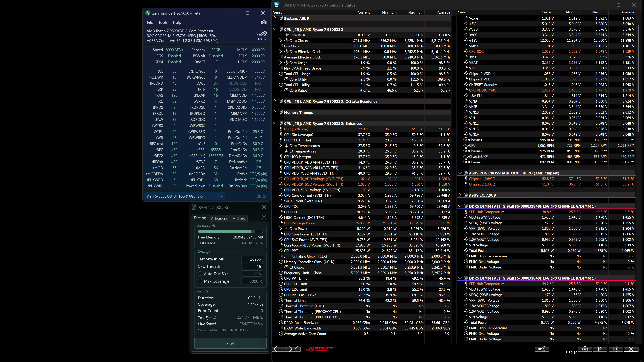Open DIMM slot selector dropdown in ZenTimings

(185, 196)
